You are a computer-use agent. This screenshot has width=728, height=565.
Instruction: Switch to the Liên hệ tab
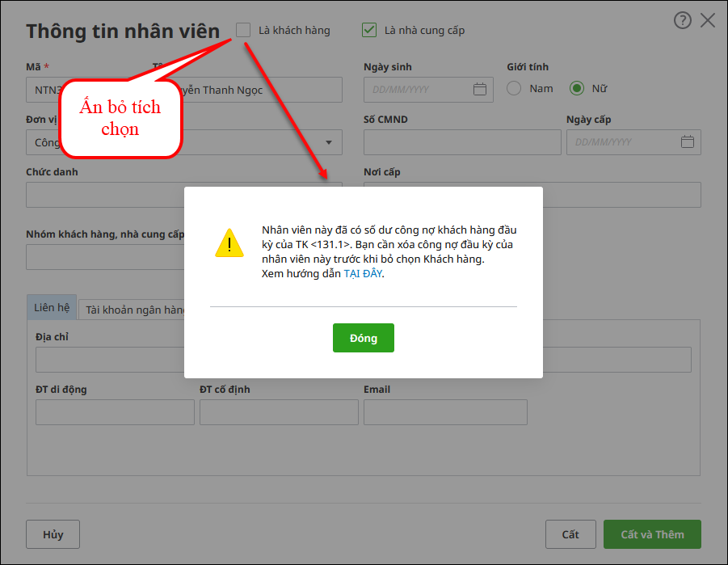coord(52,308)
